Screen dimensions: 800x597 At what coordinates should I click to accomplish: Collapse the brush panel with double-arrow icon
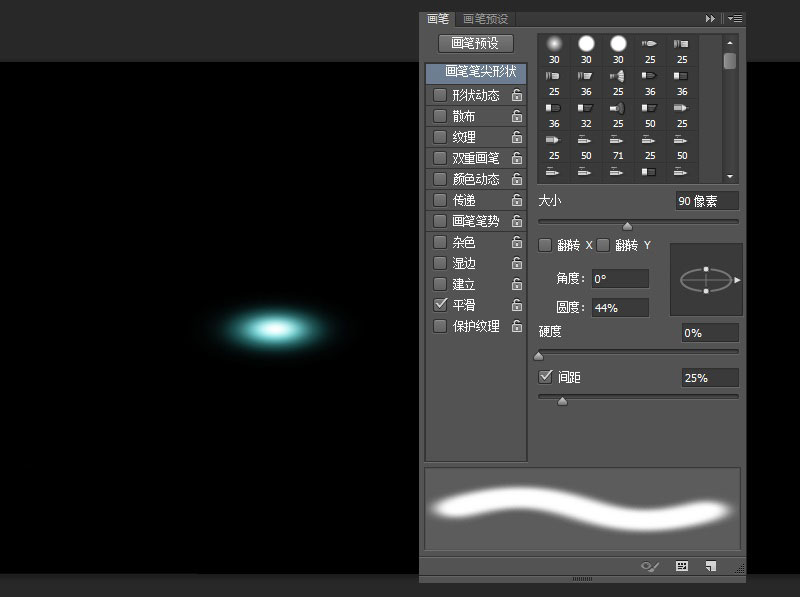click(710, 19)
